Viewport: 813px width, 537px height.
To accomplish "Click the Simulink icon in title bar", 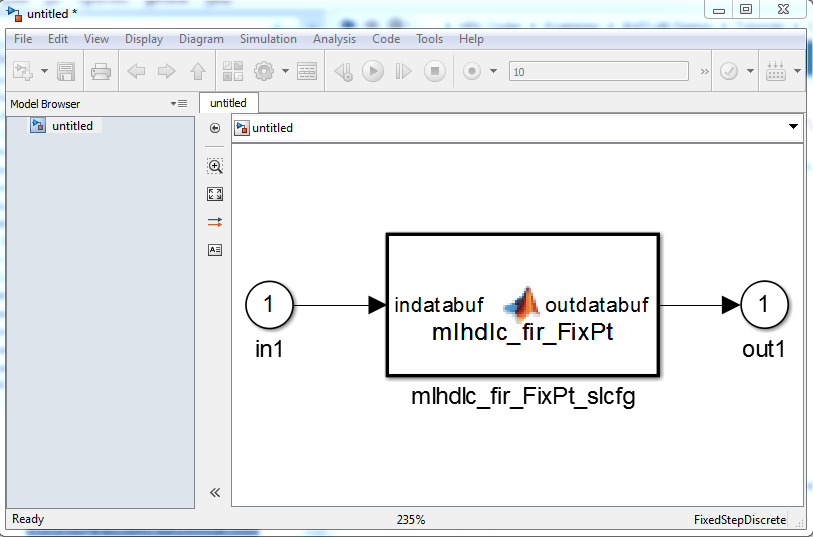I will tap(15, 14).
